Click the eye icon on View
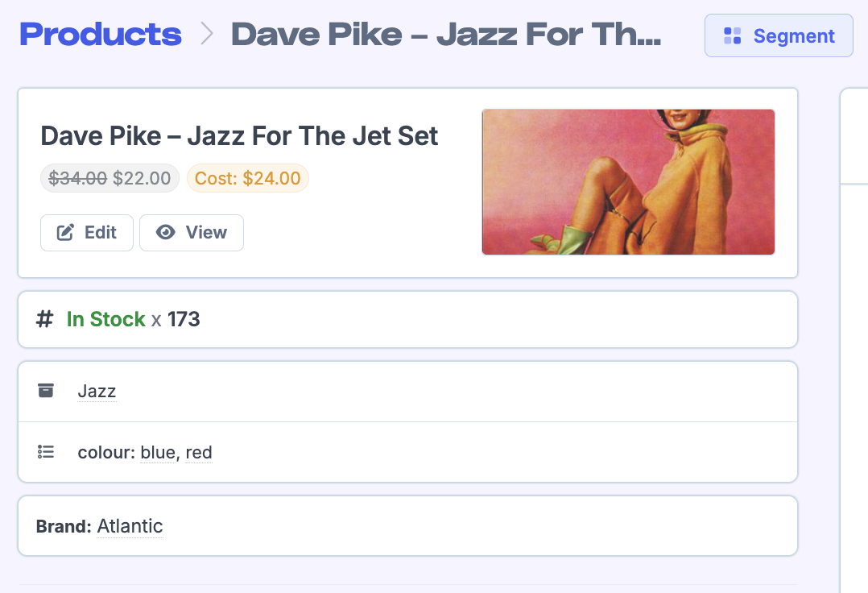Viewport: 868px width, 593px height. point(166,233)
